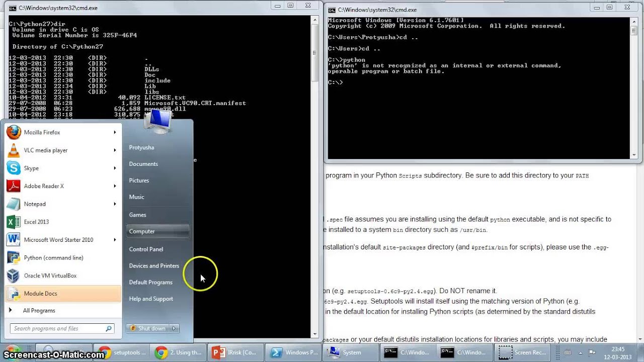Minimize the right cmd.exe window
Screen dimensions: 644x362
coord(596,7)
